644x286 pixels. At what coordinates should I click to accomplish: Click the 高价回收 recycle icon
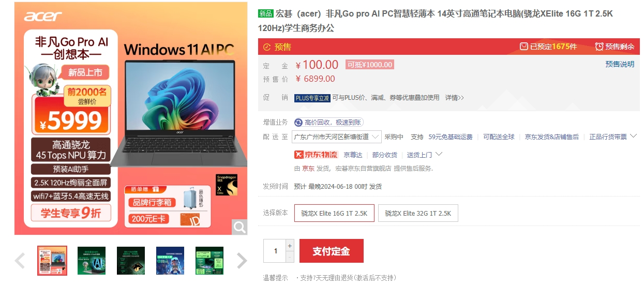(298, 123)
